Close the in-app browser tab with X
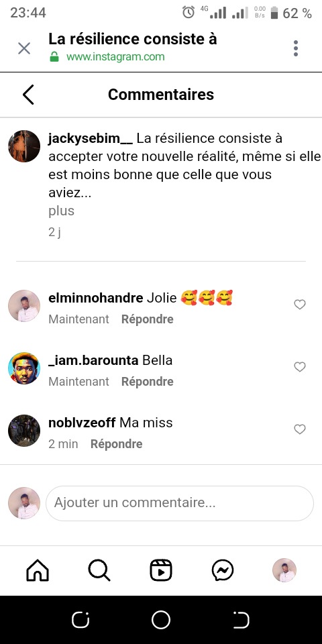 click(24, 48)
